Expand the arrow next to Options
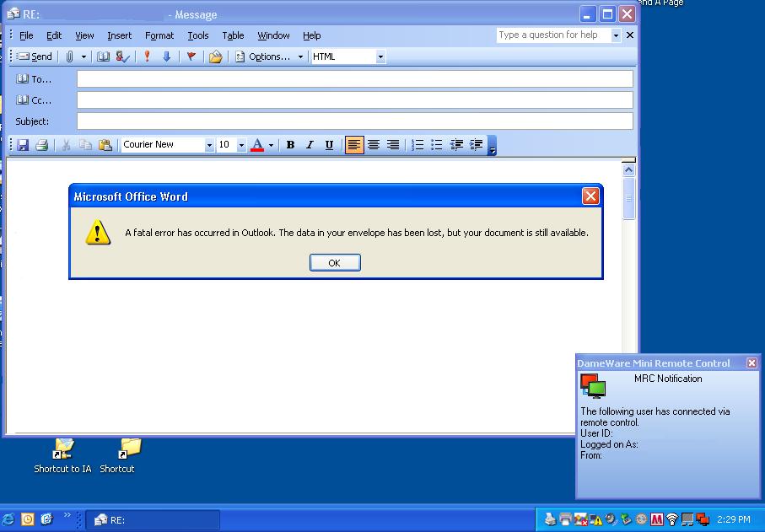Screen dimensions: 765x532 pos(300,56)
